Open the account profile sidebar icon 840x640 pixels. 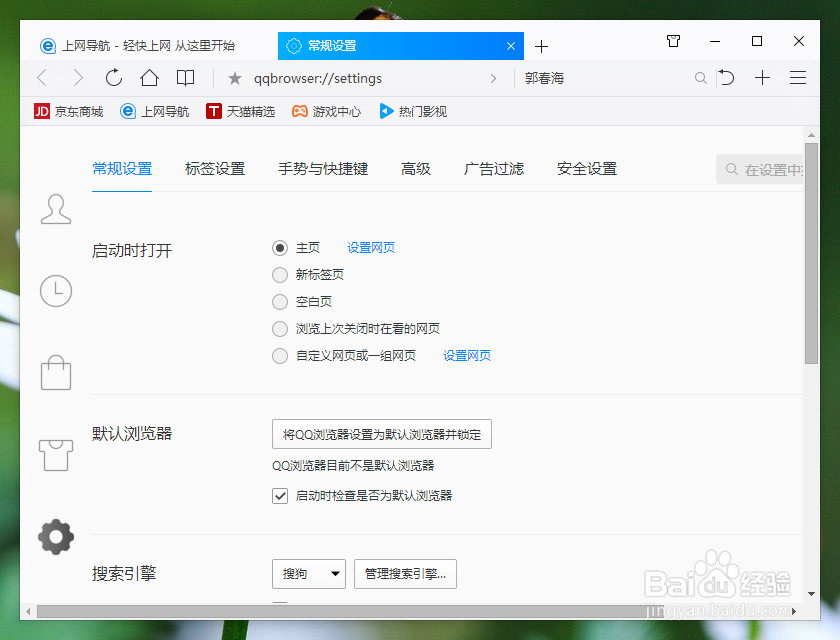click(56, 209)
